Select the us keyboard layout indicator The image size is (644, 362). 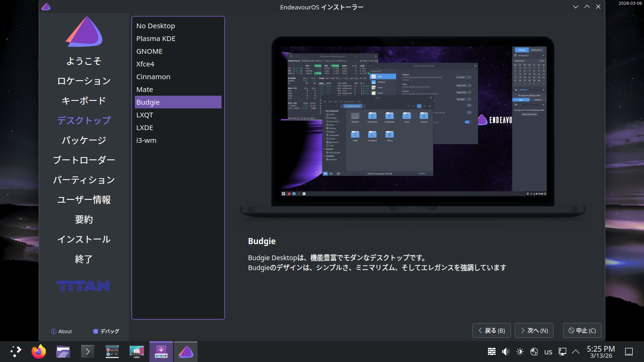(x=548, y=352)
